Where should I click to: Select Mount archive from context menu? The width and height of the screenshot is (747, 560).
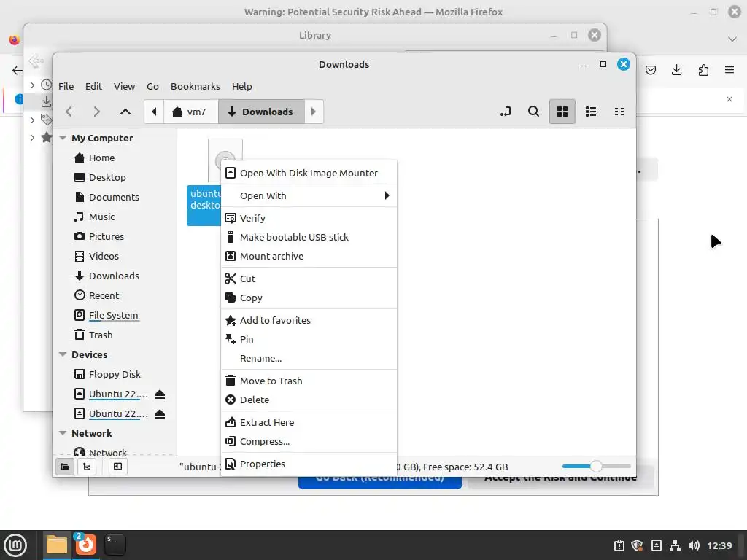[309, 256]
